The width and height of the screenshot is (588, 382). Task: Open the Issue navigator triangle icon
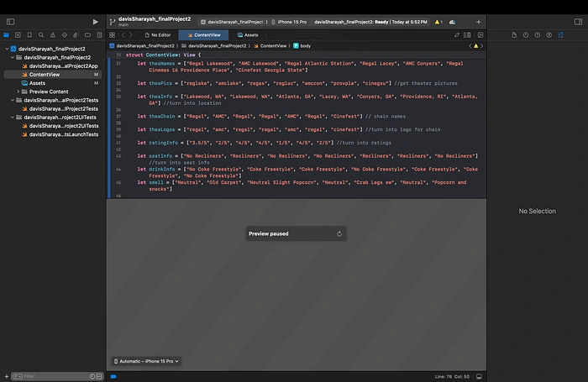tap(53, 35)
